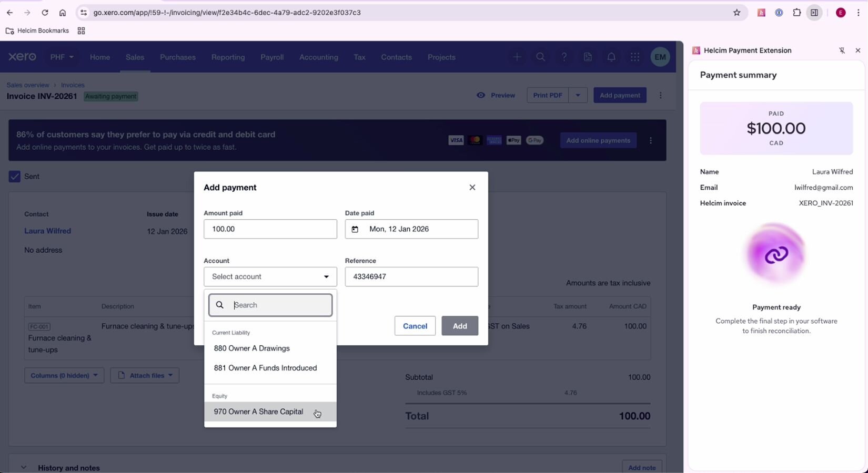Toggle the Sent checkbox
Screen dimensions: 868x473
[15, 177]
